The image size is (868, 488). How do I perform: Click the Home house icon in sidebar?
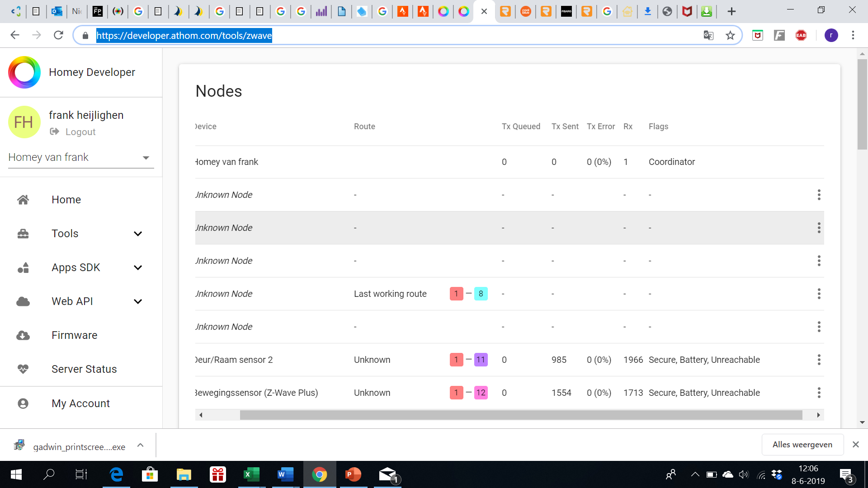point(23,200)
